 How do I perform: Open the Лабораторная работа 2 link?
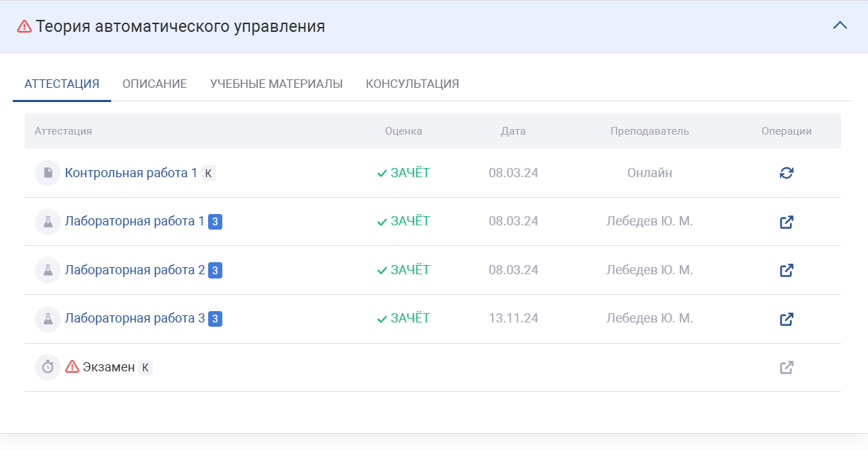pos(135,270)
